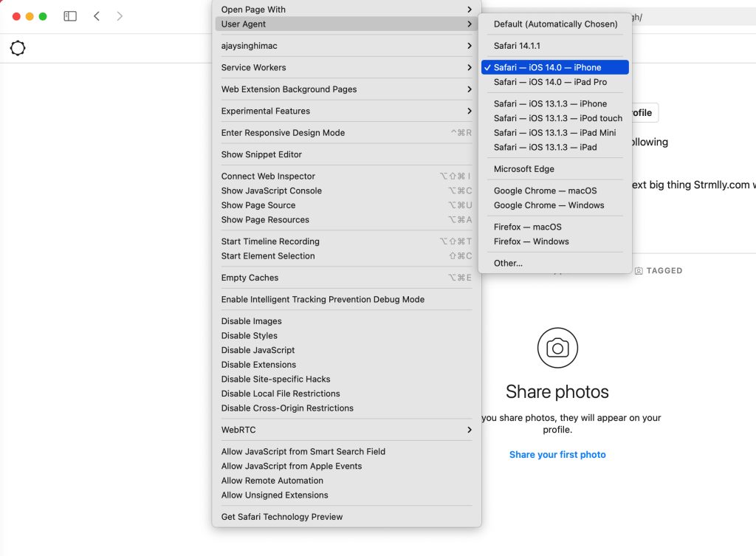
Task: Choose Get Safari Technology Preview
Action: 346,516
